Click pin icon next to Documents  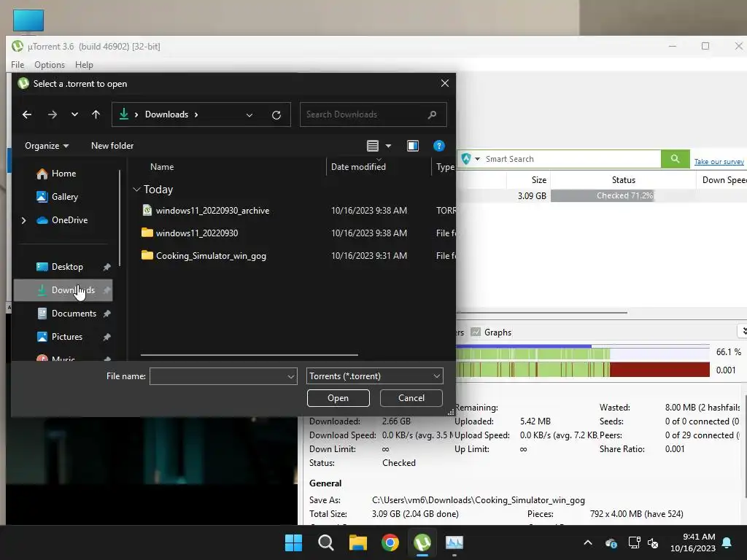coord(107,314)
